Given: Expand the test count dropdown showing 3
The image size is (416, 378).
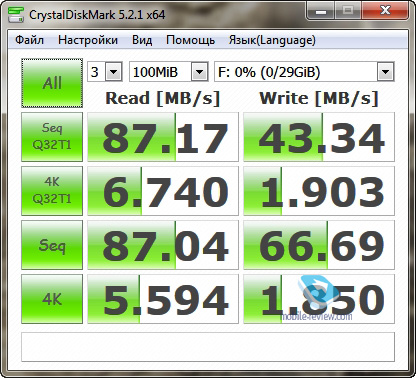Looking at the screenshot, I should [114, 72].
